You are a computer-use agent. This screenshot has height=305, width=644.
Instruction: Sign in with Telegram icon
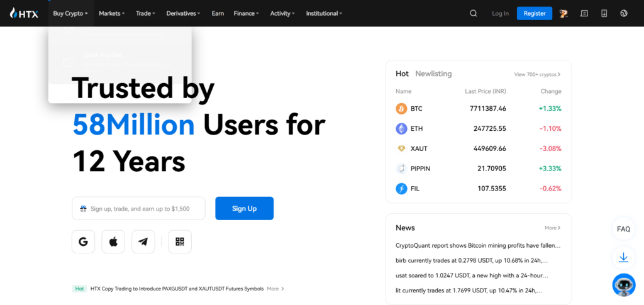click(x=143, y=241)
